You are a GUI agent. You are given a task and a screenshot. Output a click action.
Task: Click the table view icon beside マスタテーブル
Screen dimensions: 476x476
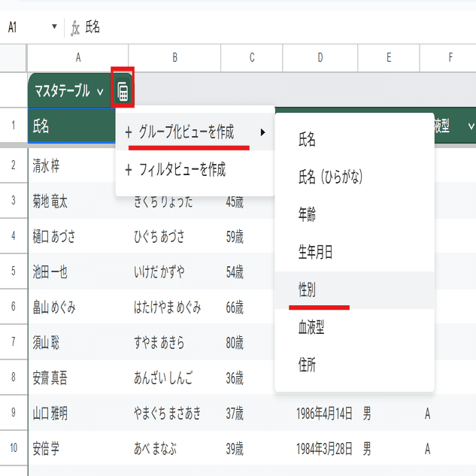(123, 91)
